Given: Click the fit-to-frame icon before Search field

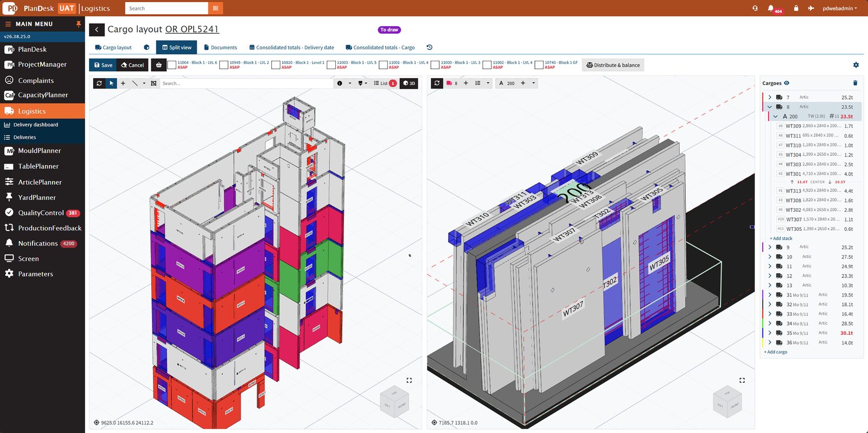Looking at the screenshot, I should (x=154, y=83).
